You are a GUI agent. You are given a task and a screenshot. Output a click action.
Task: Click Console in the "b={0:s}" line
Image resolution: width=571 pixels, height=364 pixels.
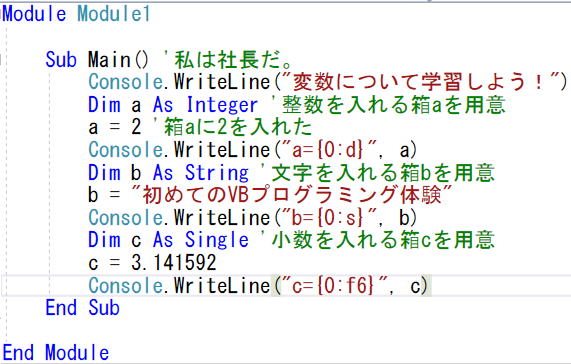pyautogui.click(x=126, y=218)
